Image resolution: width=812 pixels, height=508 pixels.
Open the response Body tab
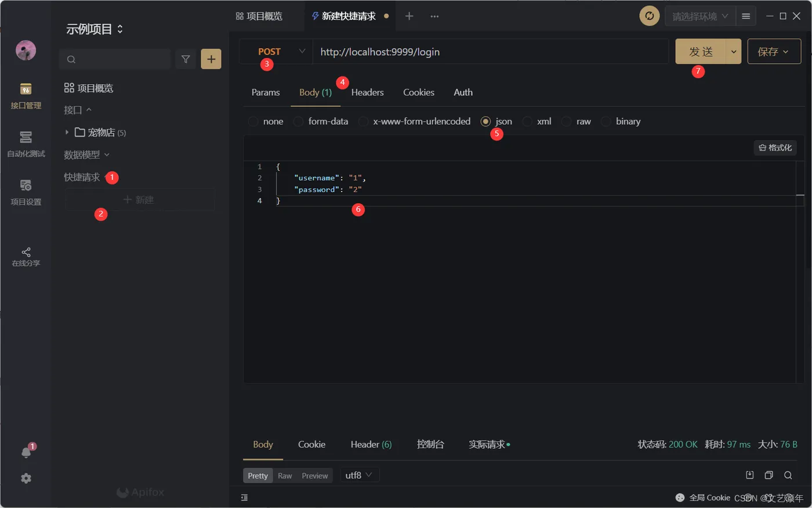click(x=263, y=444)
